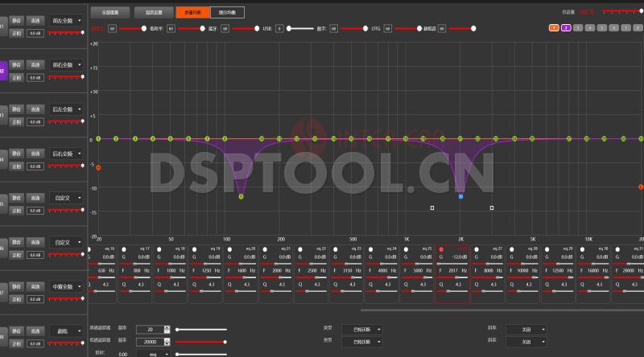The width and height of the screenshot is (644, 357).
Task: Open the 中置全频 channel type dropdown
Action: tap(65, 286)
